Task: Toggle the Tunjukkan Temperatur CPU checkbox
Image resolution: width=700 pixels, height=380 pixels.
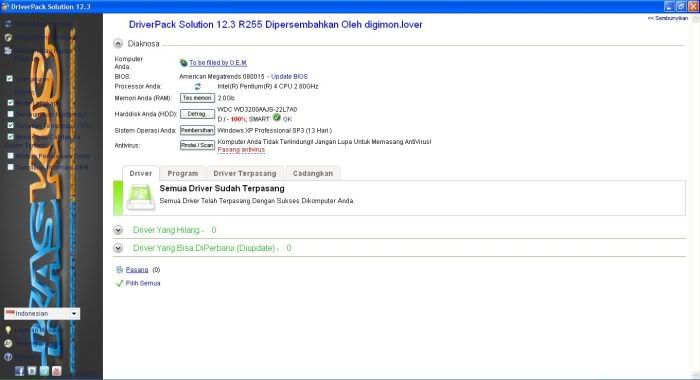Action: click(10, 125)
